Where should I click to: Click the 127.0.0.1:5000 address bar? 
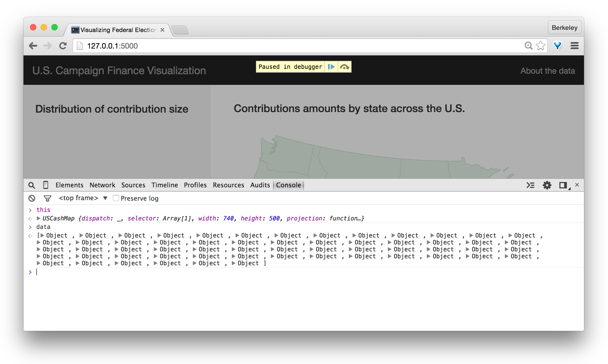294,46
